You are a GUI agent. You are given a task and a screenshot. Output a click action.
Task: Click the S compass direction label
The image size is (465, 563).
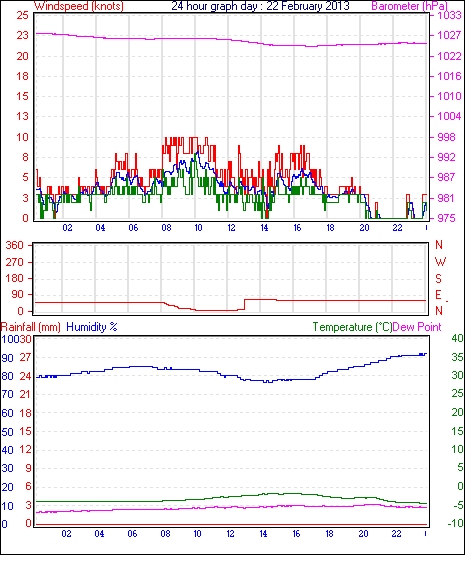click(438, 278)
